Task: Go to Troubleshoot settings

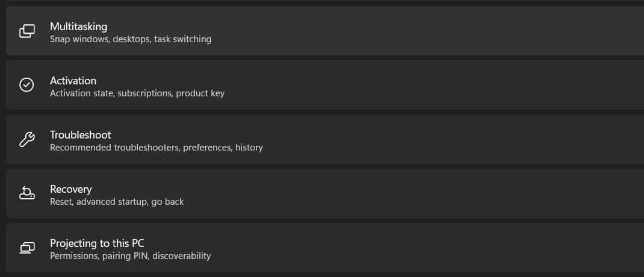Action: [x=325, y=139]
